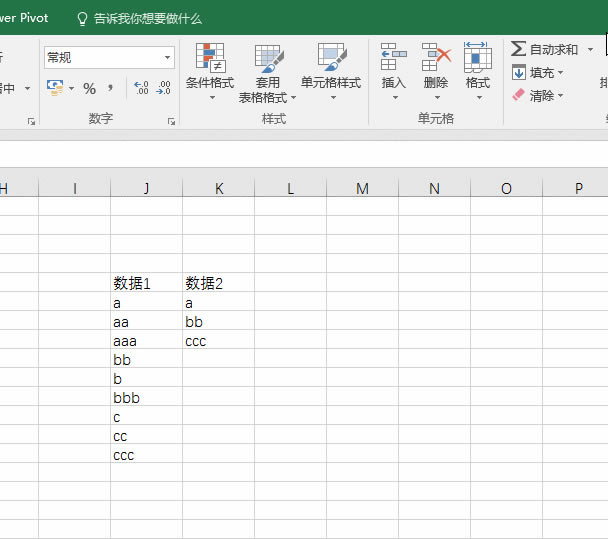Expand the 单元格样式 dropdown arrow
Viewport: 608px width, 539px height.
click(x=333, y=97)
